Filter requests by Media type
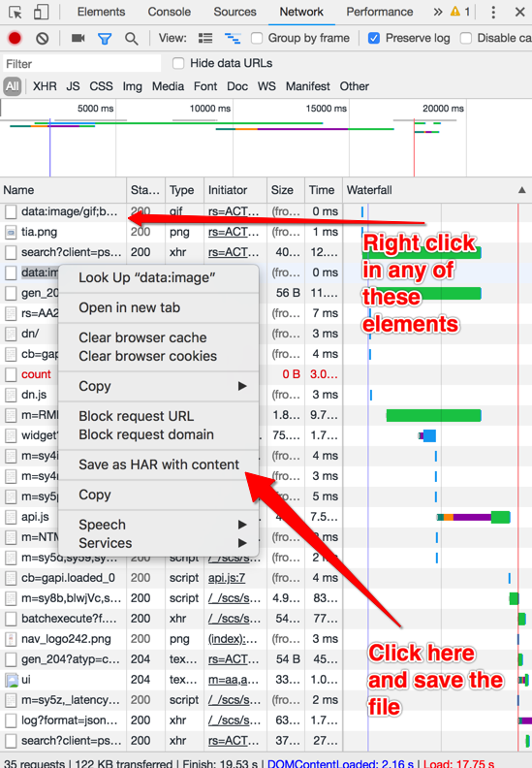The width and height of the screenshot is (532, 768). coord(168,86)
